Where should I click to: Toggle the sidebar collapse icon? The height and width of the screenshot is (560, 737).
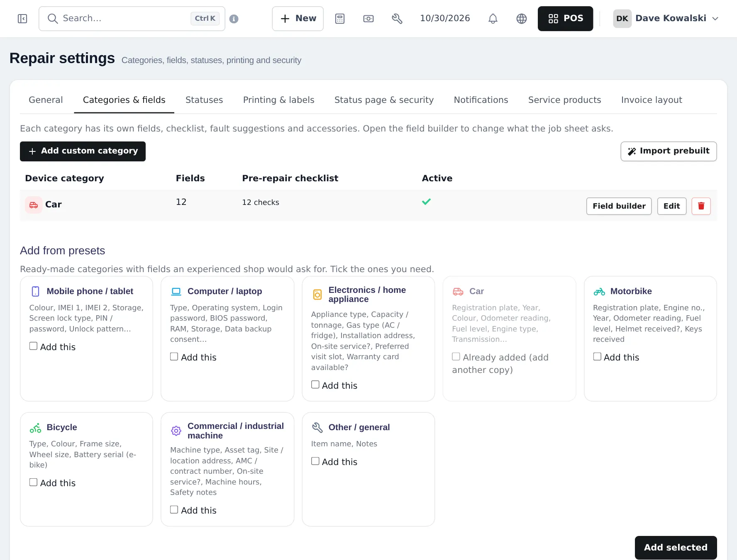tap(22, 19)
